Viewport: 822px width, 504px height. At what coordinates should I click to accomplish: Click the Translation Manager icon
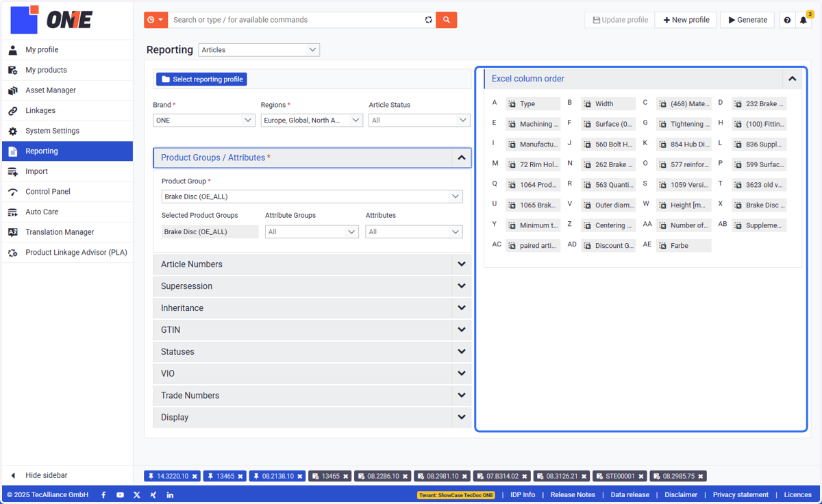tap(12, 232)
